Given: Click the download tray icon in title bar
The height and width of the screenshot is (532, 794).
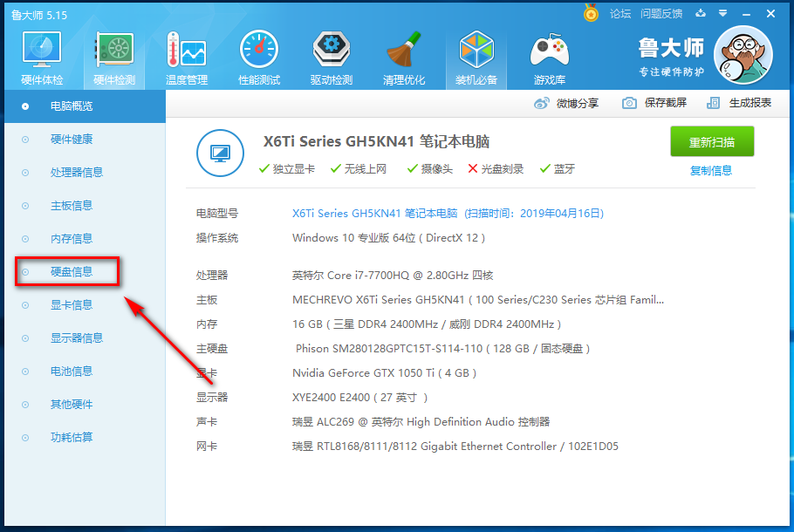Looking at the screenshot, I should (x=701, y=13).
